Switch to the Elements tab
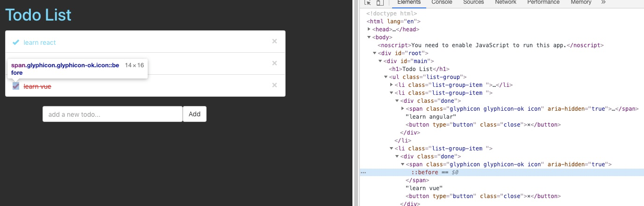644x206 pixels. [x=409, y=2]
